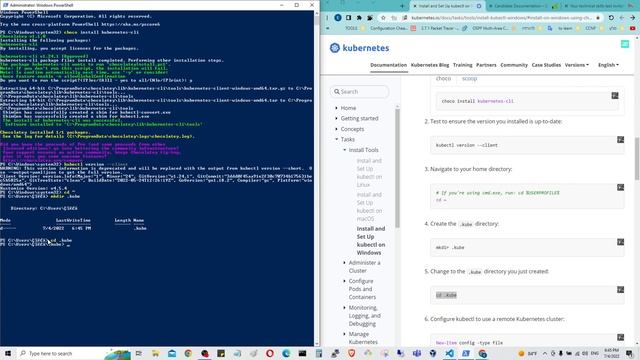The image size is (640, 360).
Task: Open the Windows notification center icon
Action: click(x=630, y=353)
